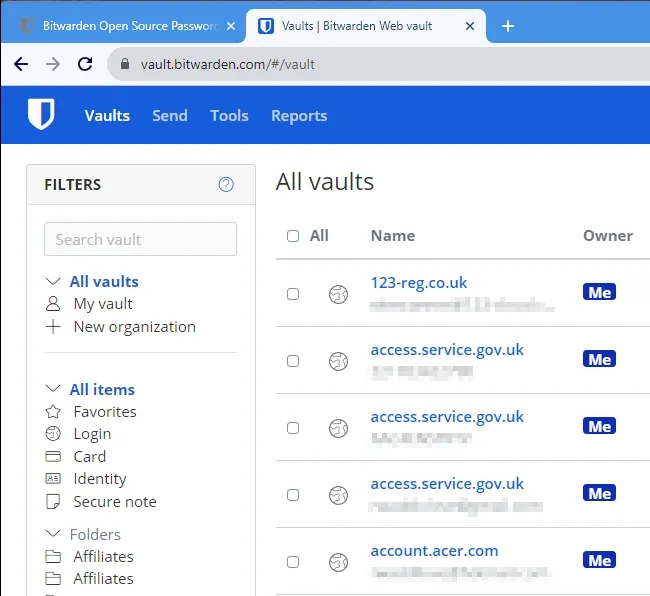Click the note icon beside Secure note
Viewport: 650px width, 596px height.
[x=53, y=502]
